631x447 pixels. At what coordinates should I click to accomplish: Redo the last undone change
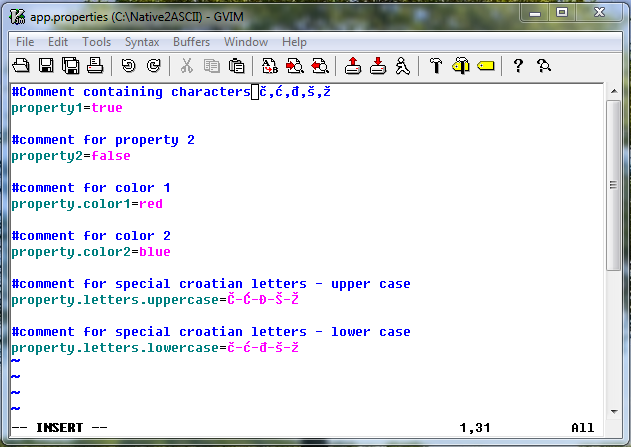point(153,66)
